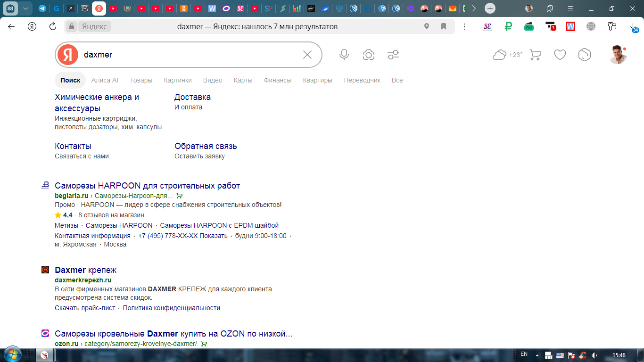Open Политика конфиденциальности link

coord(172,308)
